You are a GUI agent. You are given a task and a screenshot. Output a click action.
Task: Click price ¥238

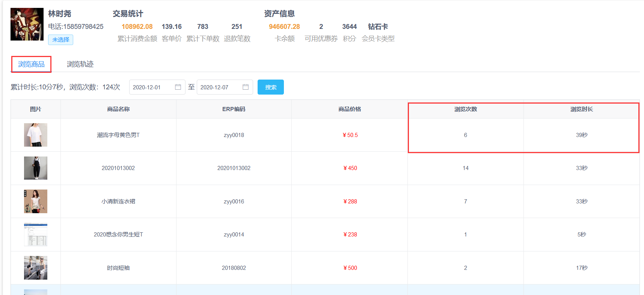point(350,235)
